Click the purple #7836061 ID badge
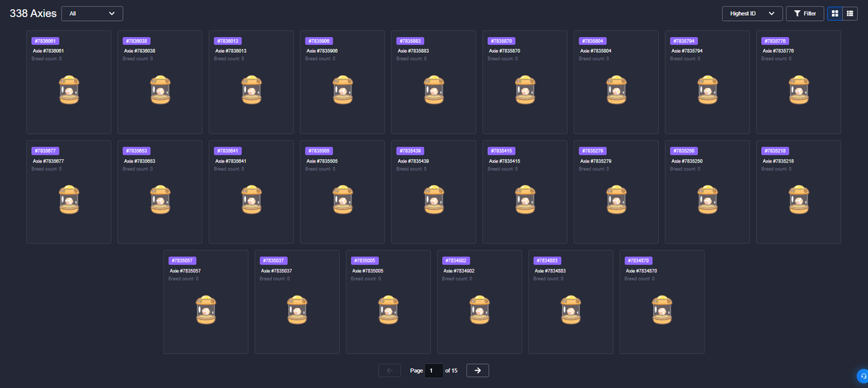 click(46, 41)
